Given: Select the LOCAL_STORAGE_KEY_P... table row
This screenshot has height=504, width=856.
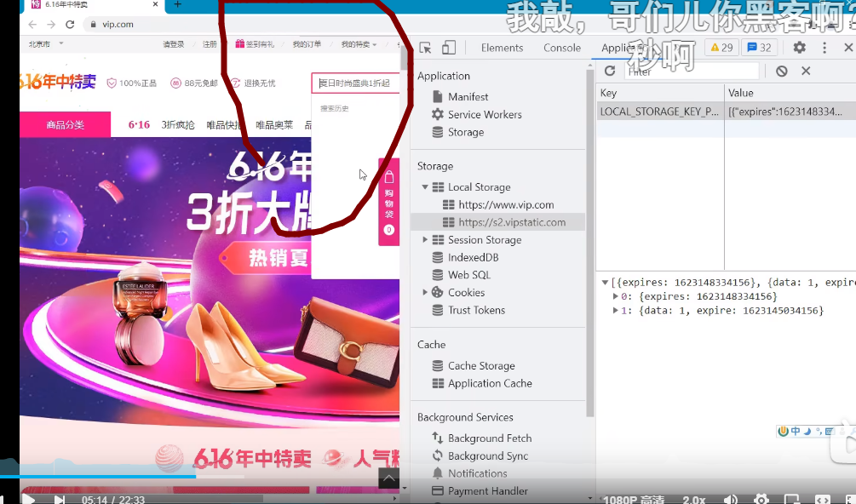Looking at the screenshot, I should point(726,112).
